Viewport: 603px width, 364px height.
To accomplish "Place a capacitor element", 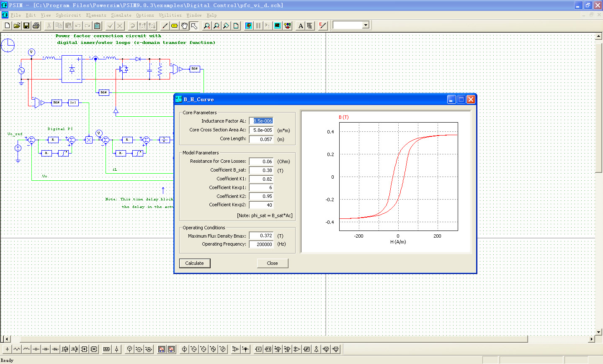I will click(36, 349).
